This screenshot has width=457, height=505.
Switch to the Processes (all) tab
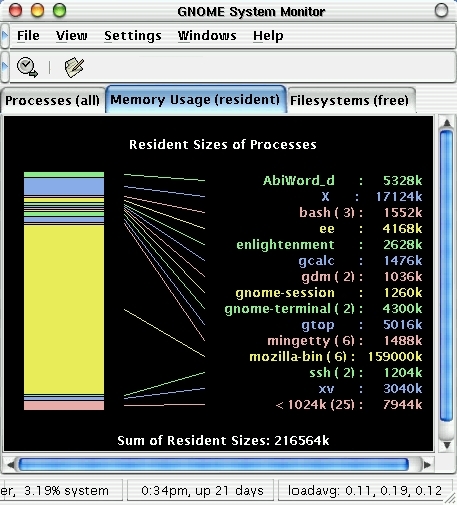tap(52, 100)
